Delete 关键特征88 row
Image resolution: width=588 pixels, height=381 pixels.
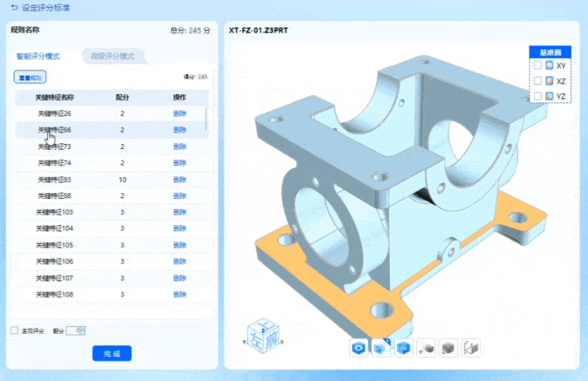[179, 196]
